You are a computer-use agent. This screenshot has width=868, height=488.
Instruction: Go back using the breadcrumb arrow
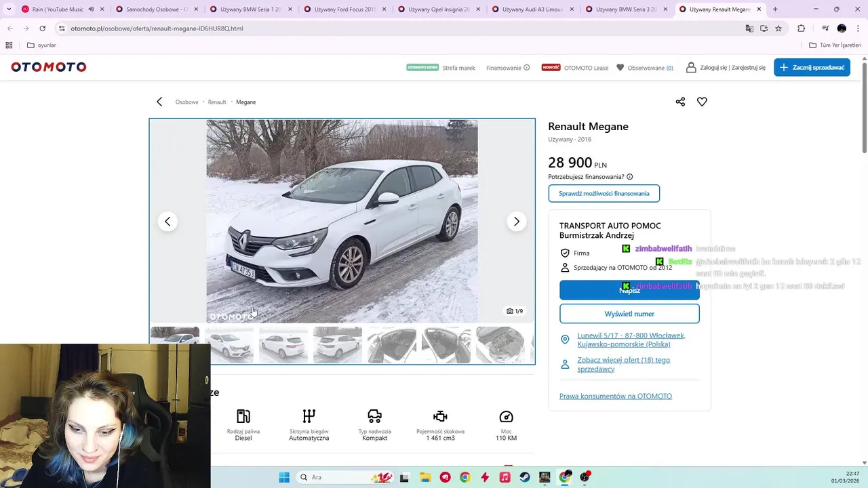159,102
